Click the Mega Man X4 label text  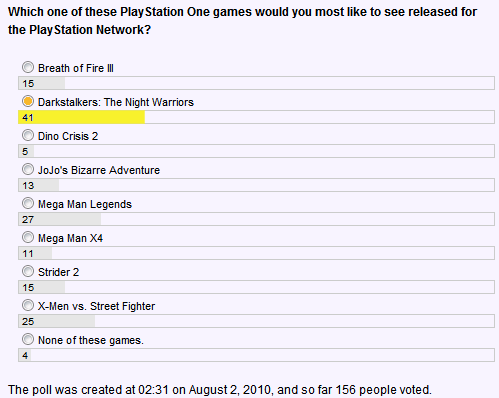coord(70,238)
